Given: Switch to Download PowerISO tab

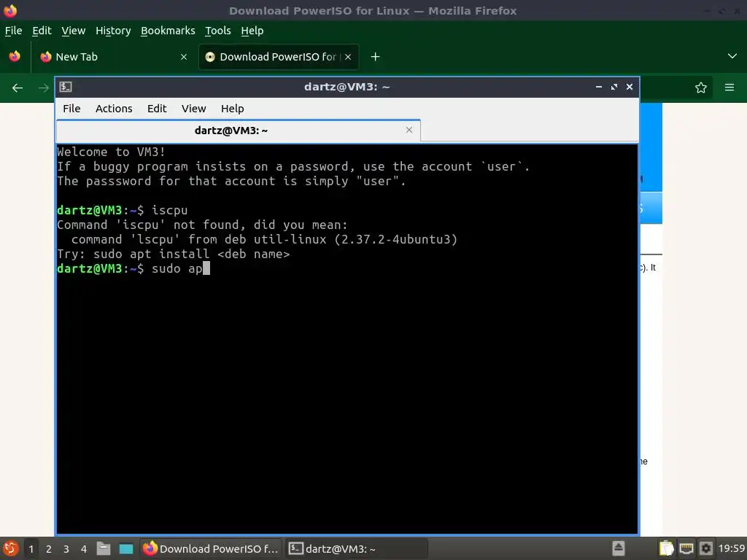Looking at the screenshot, I should tap(279, 57).
